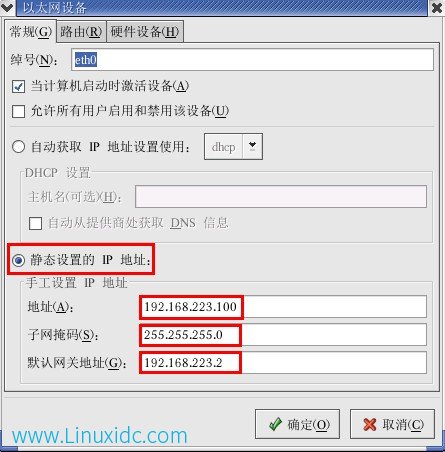Click the 地址 field showing 192.168.223.100
The height and width of the screenshot is (452, 445).
283,306
